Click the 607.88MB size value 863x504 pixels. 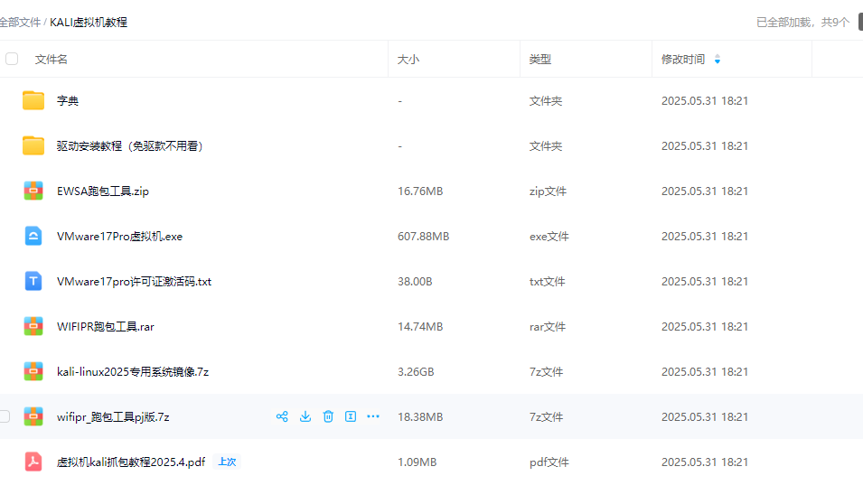click(x=423, y=236)
